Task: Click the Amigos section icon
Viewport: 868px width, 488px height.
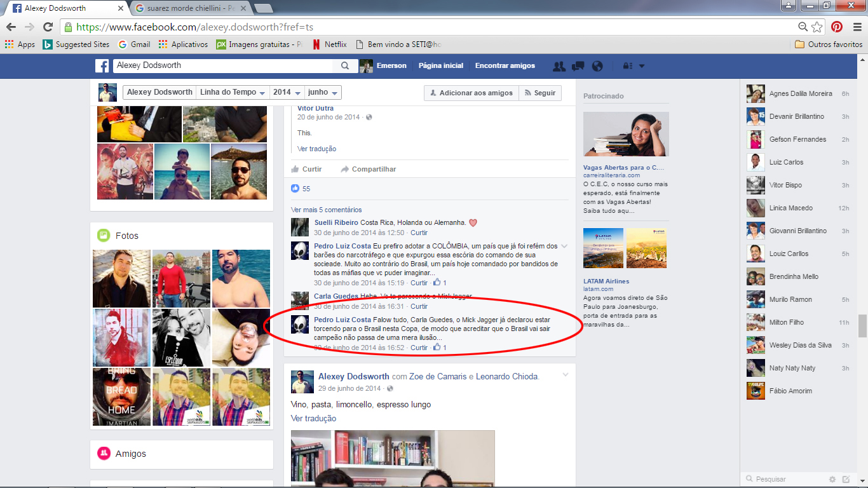Action: (104, 454)
